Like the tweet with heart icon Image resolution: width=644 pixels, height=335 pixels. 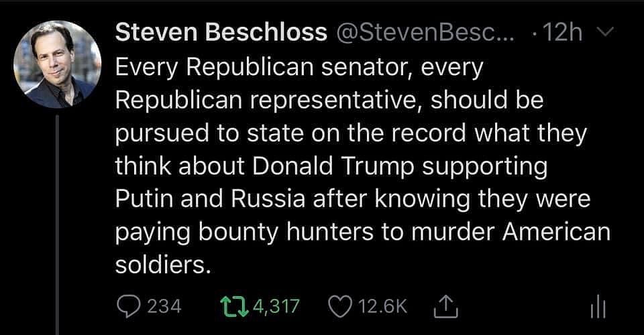click(x=340, y=306)
